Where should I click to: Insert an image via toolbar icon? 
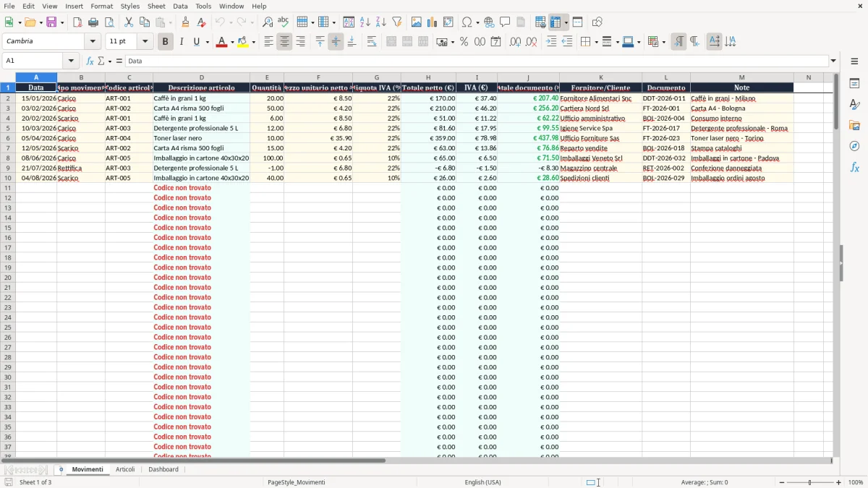coord(417,22)
